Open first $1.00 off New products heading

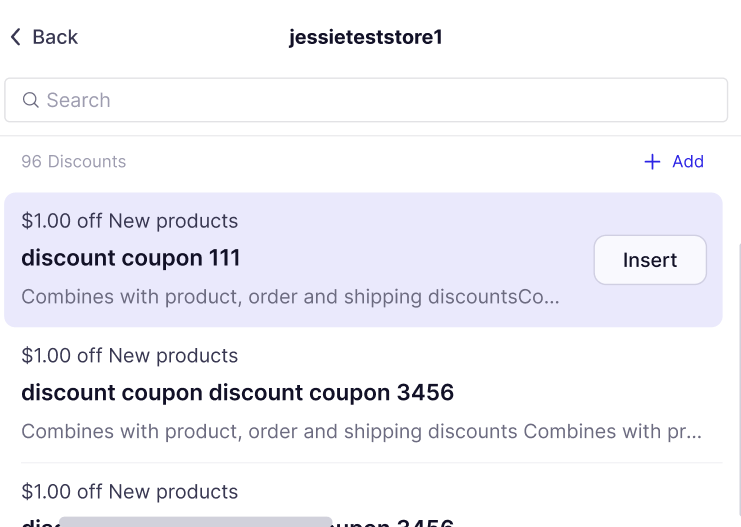pyautogui.click(x=129, y=221)
